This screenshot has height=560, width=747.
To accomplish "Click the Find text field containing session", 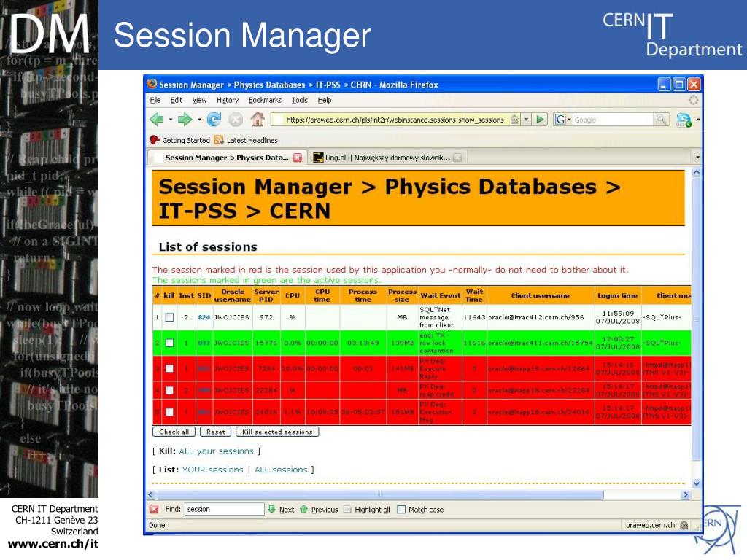I will pos(225,509).
